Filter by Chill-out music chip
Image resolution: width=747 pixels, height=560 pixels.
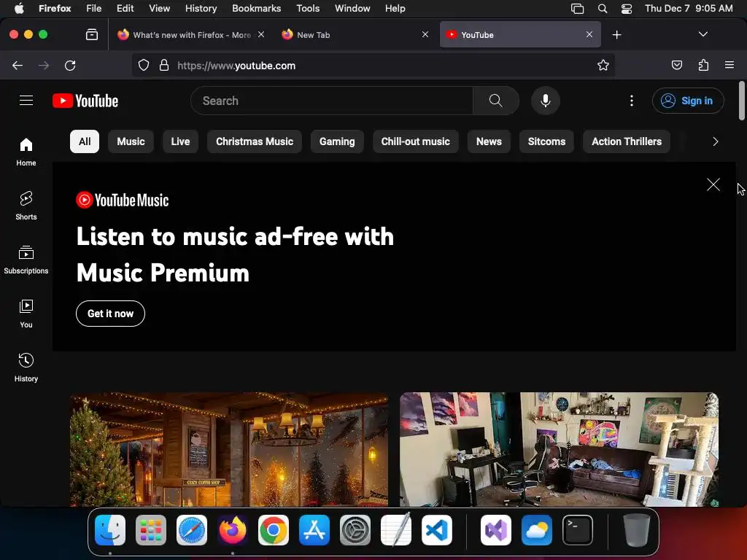click(x=415, y=141)
